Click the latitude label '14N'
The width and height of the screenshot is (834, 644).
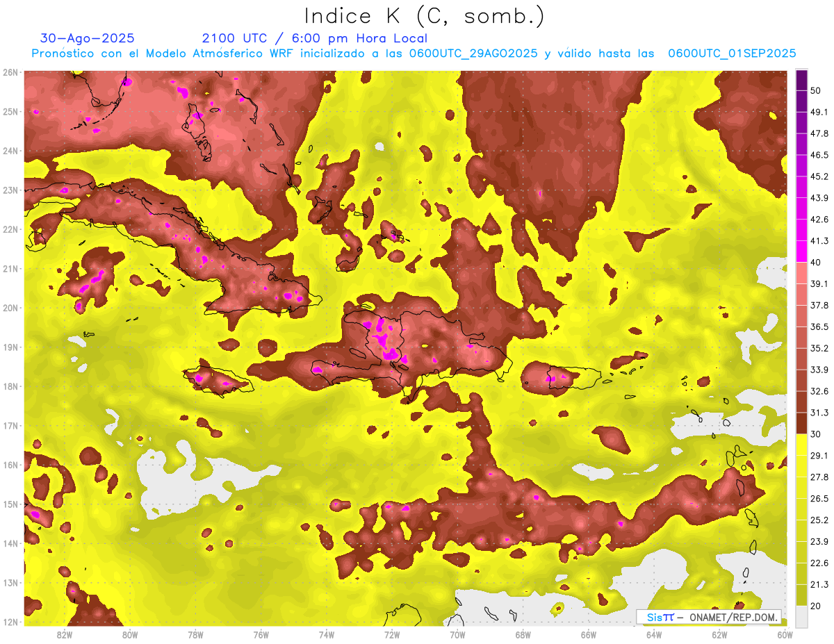[10, 543]
